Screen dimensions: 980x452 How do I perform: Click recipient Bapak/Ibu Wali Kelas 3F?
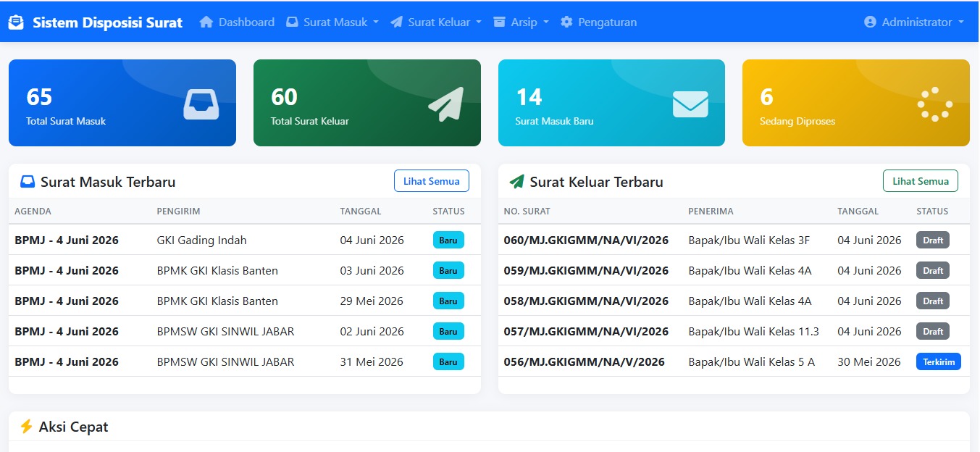click(749, 240)
